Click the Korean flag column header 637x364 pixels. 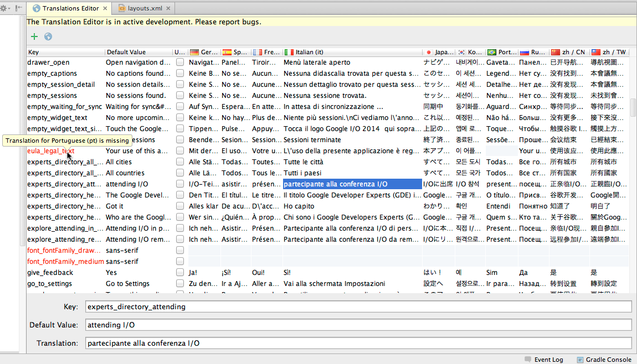pos(470,52)
